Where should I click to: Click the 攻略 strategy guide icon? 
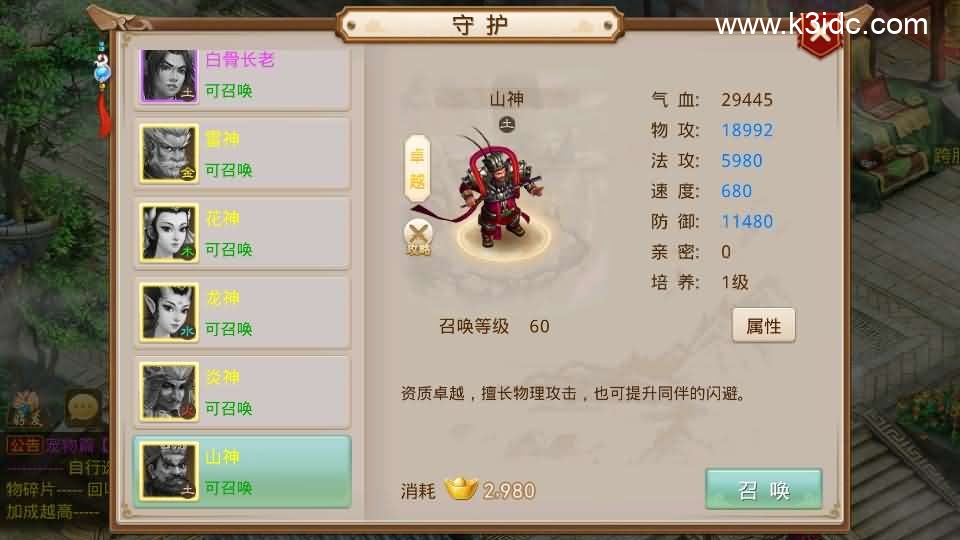(x=418, y=237)
